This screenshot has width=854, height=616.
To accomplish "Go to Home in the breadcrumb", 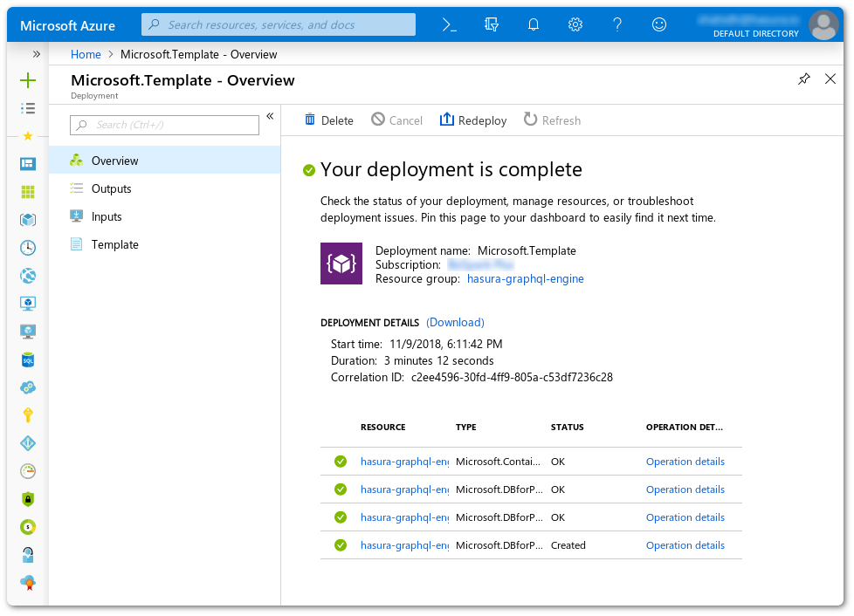I will point(86,54).
